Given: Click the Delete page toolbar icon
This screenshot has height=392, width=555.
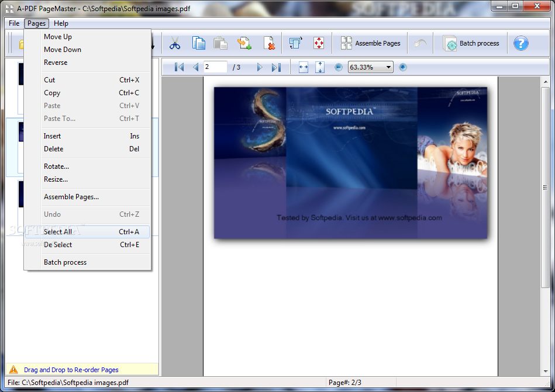Looking at the screenshot, I should tap(269, 43).
